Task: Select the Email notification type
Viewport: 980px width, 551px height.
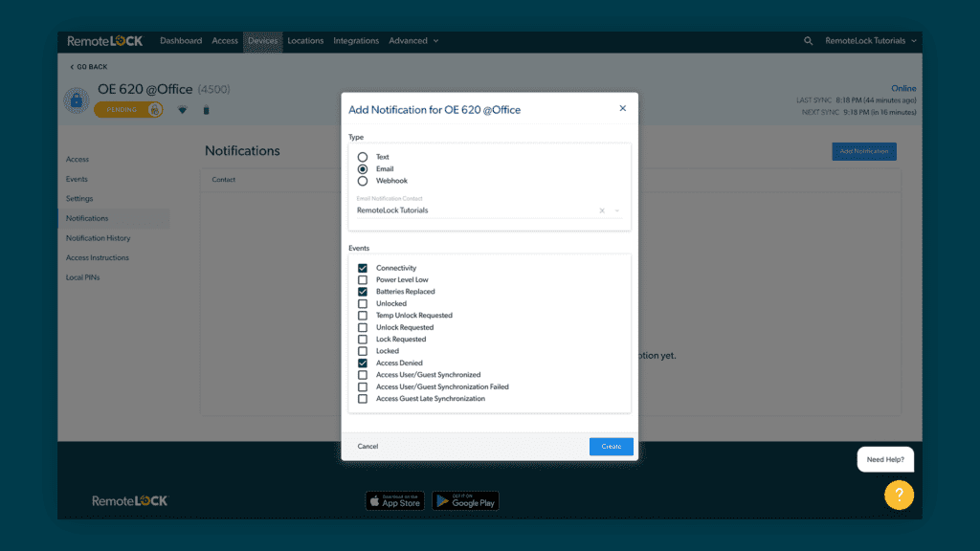Action: [363, 168]
